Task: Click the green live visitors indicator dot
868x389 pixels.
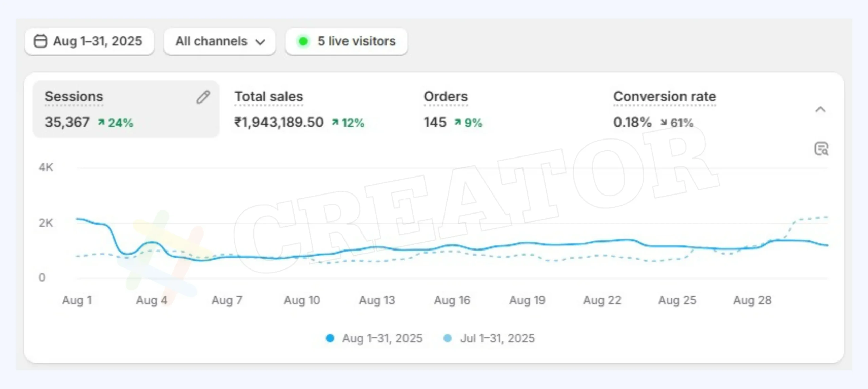Action: 303,41
